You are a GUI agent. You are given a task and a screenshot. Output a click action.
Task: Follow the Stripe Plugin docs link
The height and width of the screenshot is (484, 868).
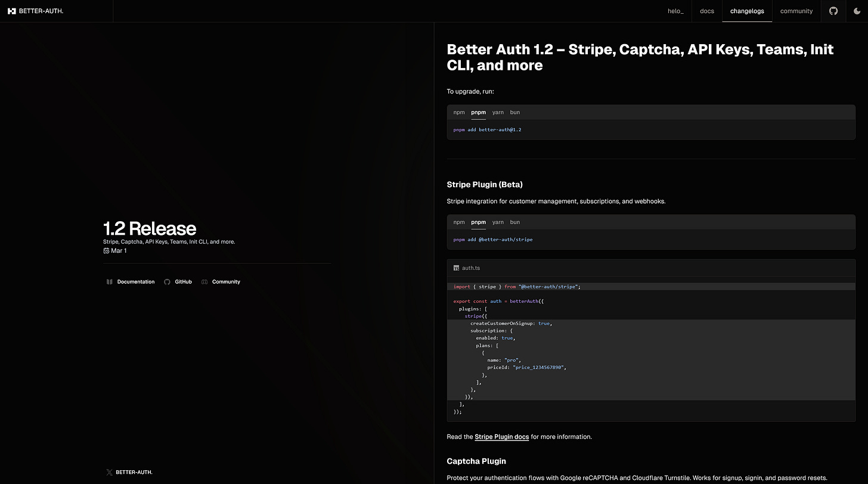point(501,437)
